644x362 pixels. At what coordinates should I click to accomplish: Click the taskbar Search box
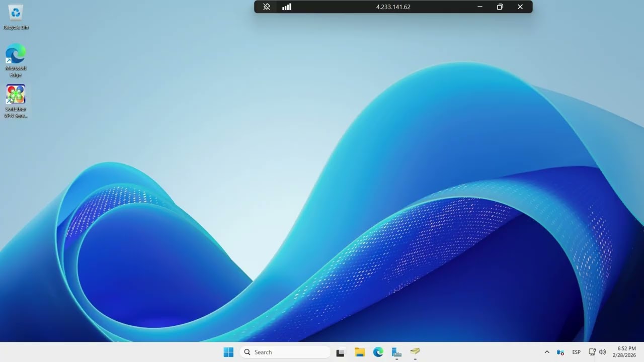click(285, 352)
